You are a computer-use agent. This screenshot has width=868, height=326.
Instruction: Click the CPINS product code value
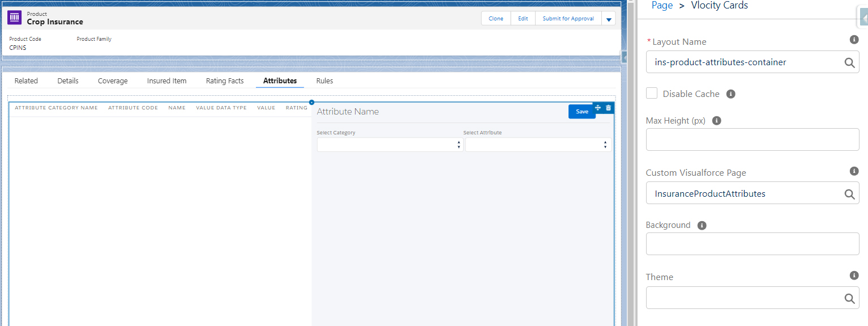(x=18, y=48)
